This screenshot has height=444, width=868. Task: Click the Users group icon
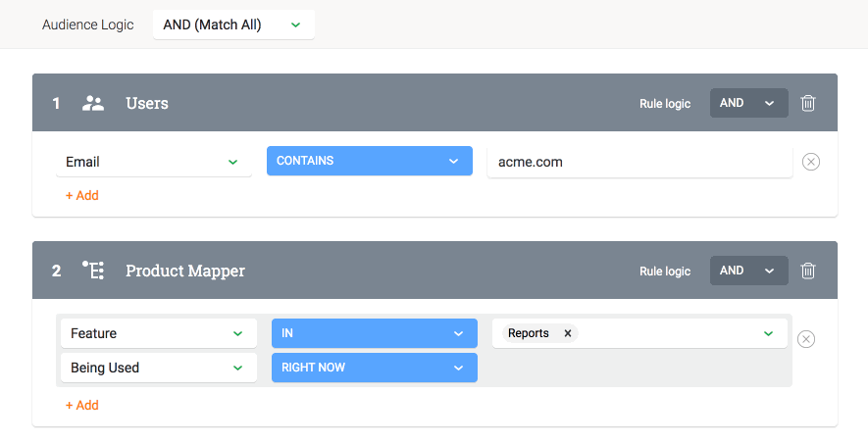tap(93, 103)
